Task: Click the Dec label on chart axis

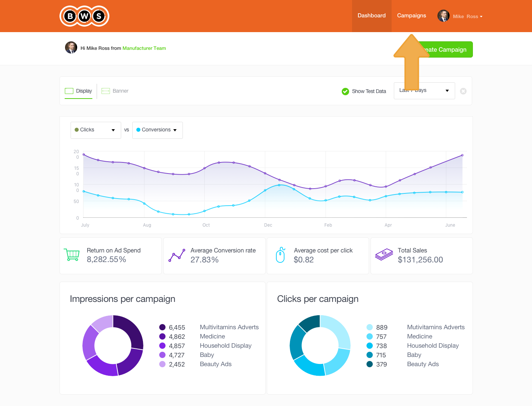Action: [268, 225]
